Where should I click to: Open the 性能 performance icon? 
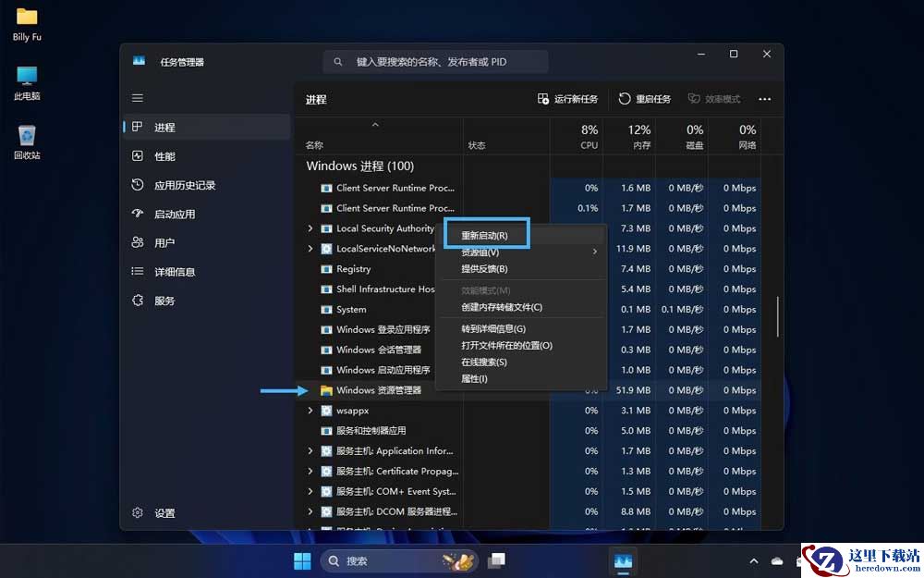point(138,155)
